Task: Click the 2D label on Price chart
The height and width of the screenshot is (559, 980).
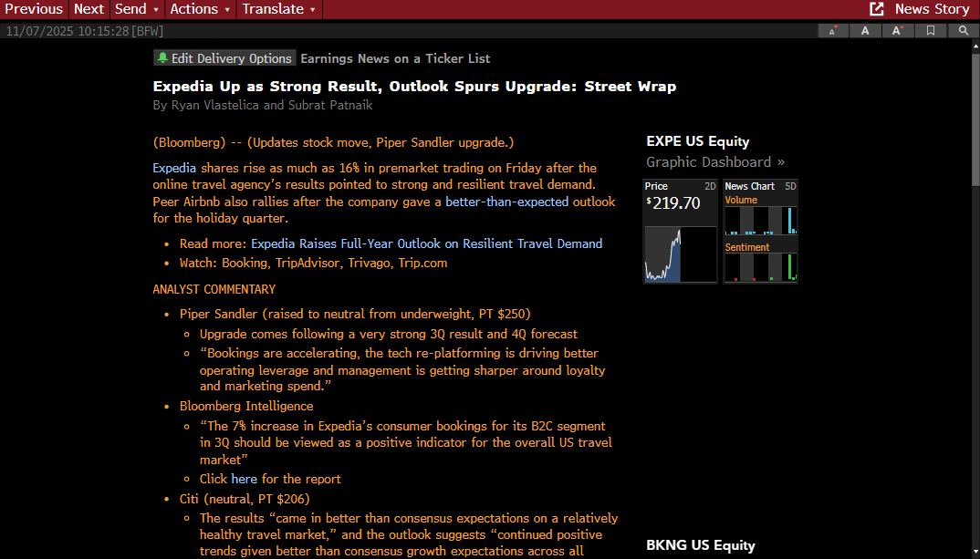Action: (710, 186)
